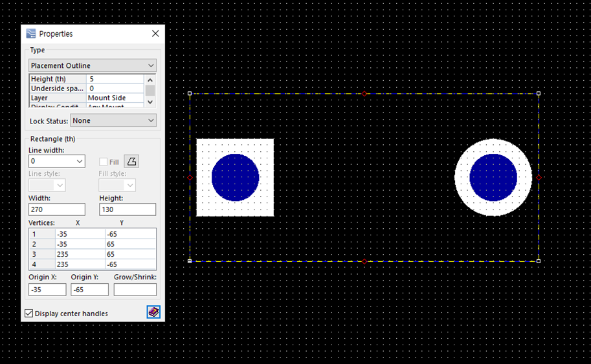591x364 pixels.
Task: Toggle the Fill checkbox
Action: tap(104, 162)
